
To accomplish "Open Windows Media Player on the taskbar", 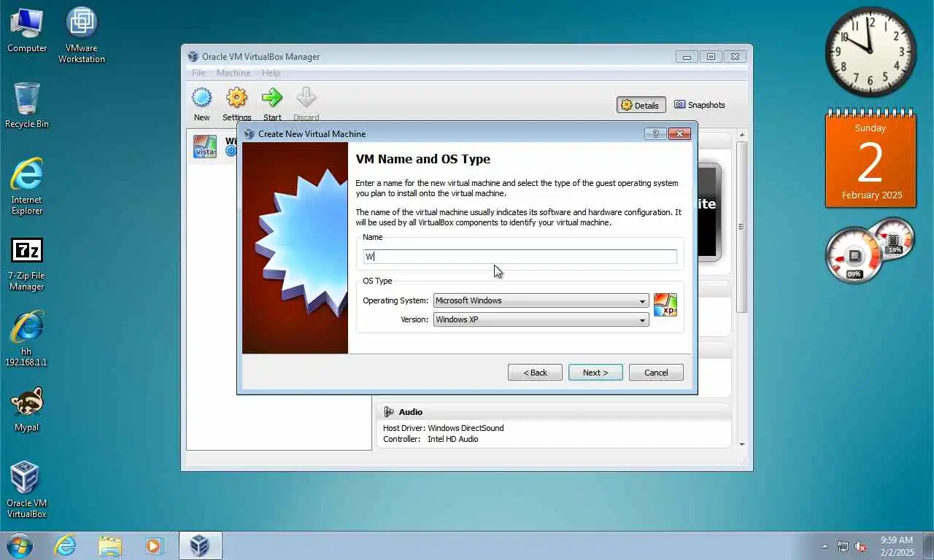I will 154,545.
